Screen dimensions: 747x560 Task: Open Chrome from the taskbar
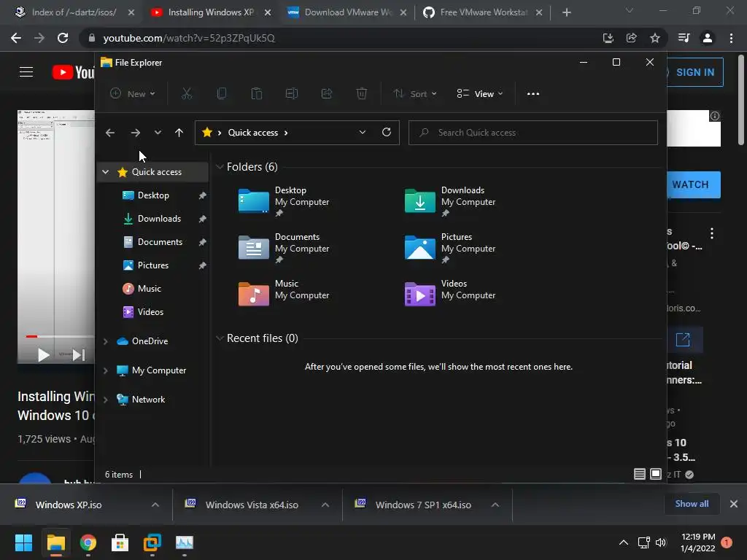coord(88,542)
